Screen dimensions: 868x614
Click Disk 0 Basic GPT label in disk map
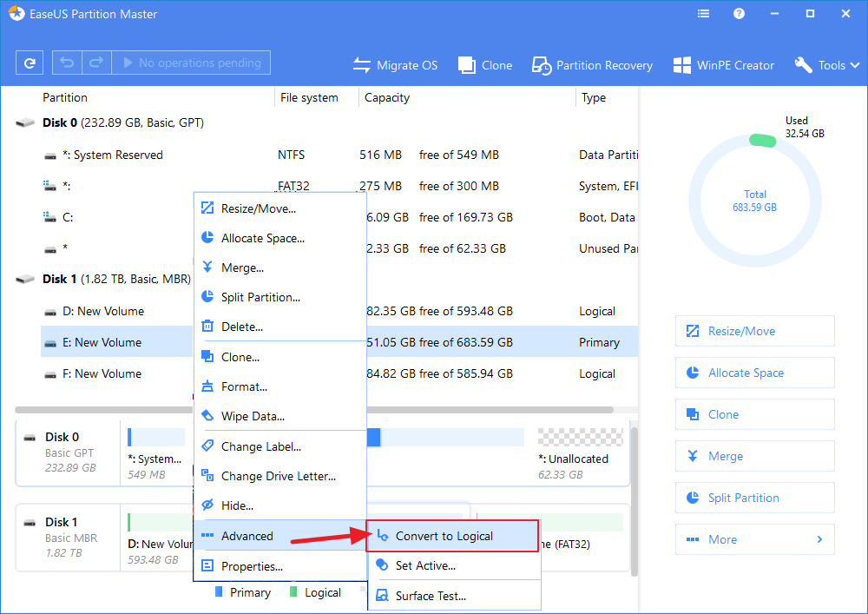[68, 452]
